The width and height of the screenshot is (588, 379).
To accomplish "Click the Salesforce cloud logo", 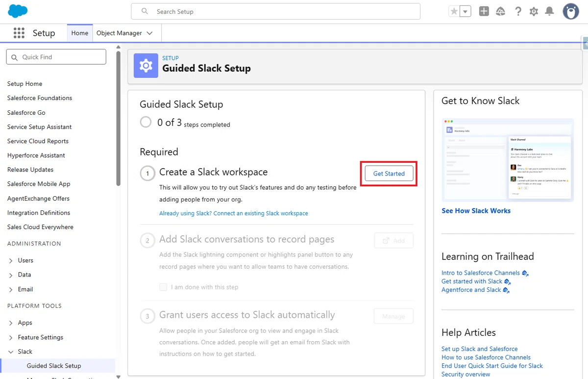I will [x=18, y=11].
